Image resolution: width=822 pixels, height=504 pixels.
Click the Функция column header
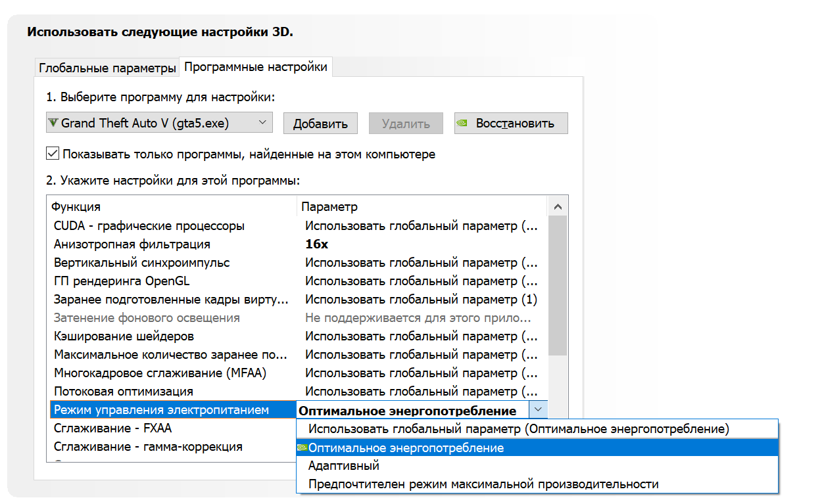pyautogui.click(x=172, y=206)
